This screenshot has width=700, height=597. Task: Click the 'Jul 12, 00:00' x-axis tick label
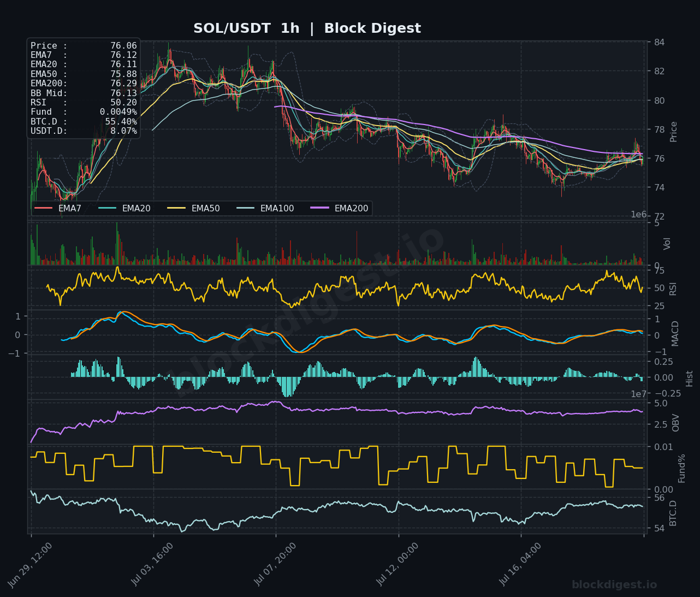(x=398, y=565)
